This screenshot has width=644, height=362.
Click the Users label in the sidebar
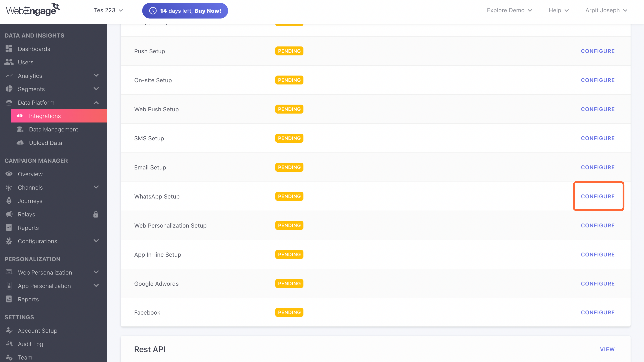tap(25, 62)
